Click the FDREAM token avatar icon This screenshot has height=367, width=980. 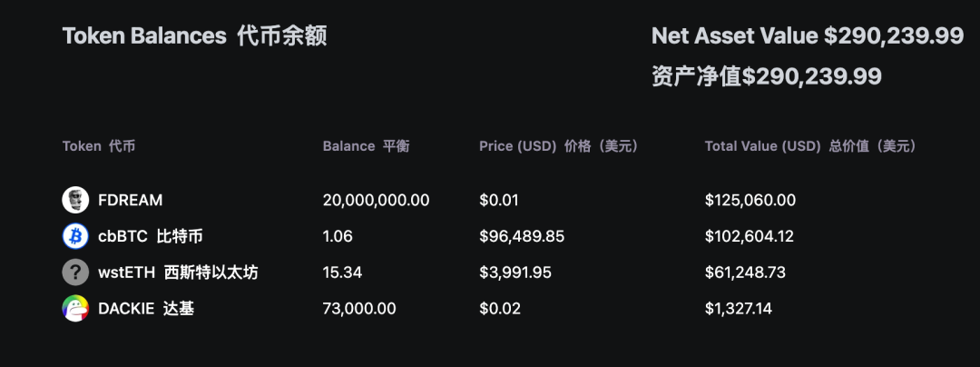click(x=75, y=200)
